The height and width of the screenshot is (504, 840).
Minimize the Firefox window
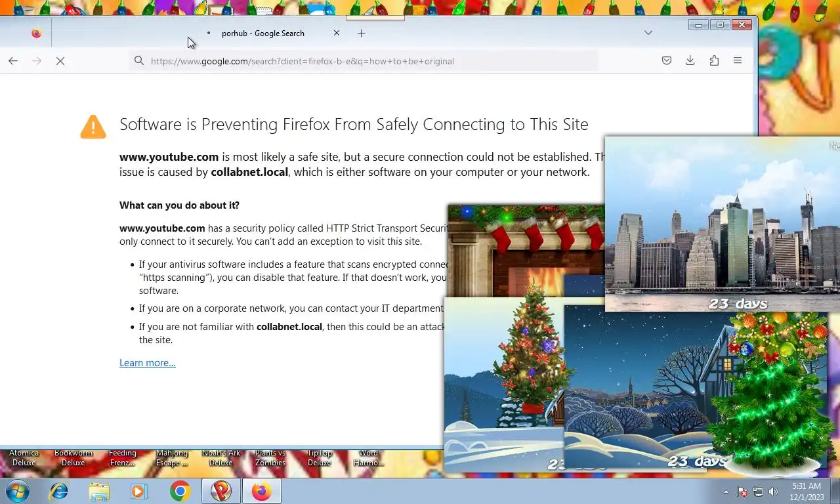tap(698, 25)
